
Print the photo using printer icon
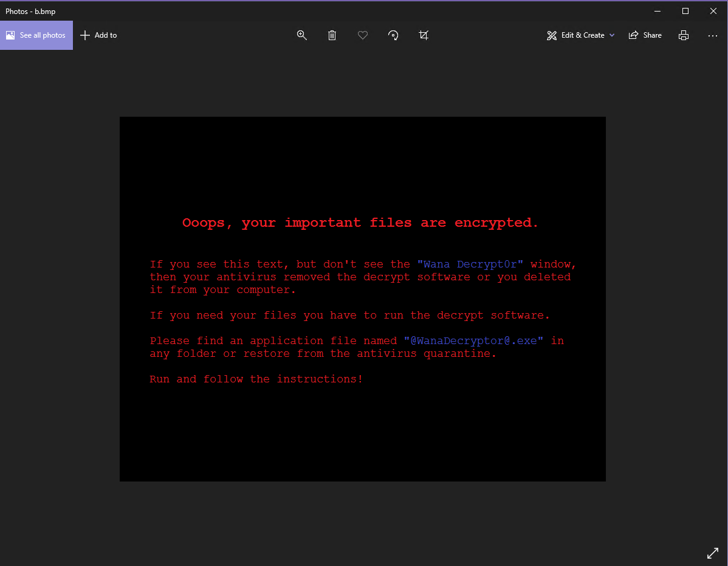[x=684, y=35]
